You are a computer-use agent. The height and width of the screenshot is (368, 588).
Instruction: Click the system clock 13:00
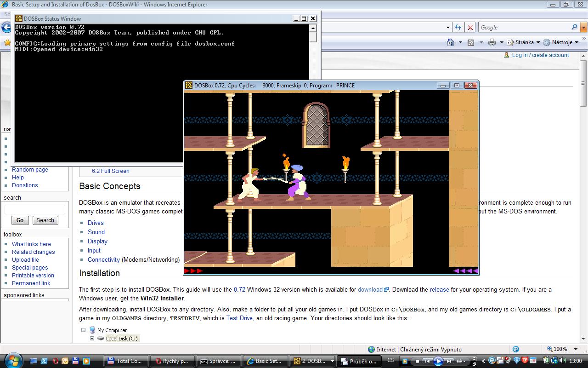pyautogui.click(x=576, y=361)
